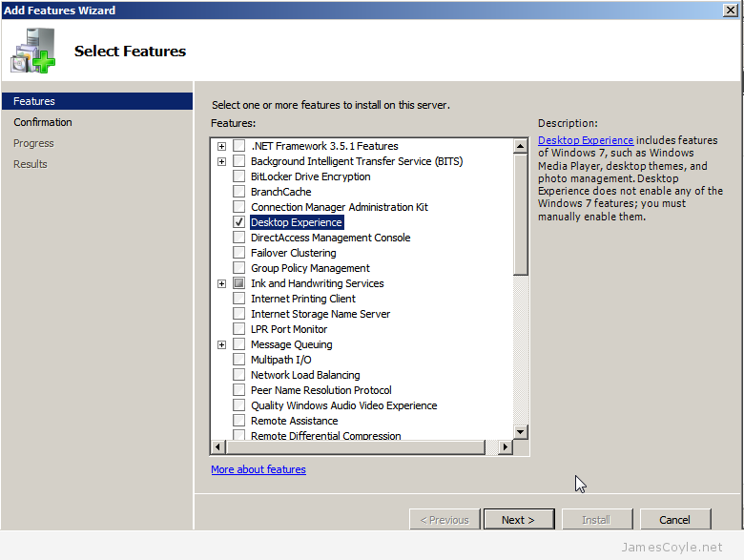Click the Install button

[596, 520]
